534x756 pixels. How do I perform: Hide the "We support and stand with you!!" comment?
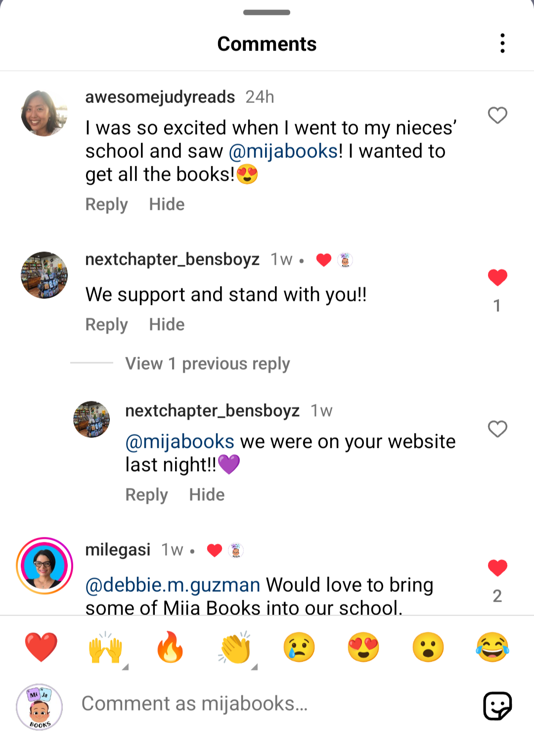pyautogui.click(x=167, y=325)
